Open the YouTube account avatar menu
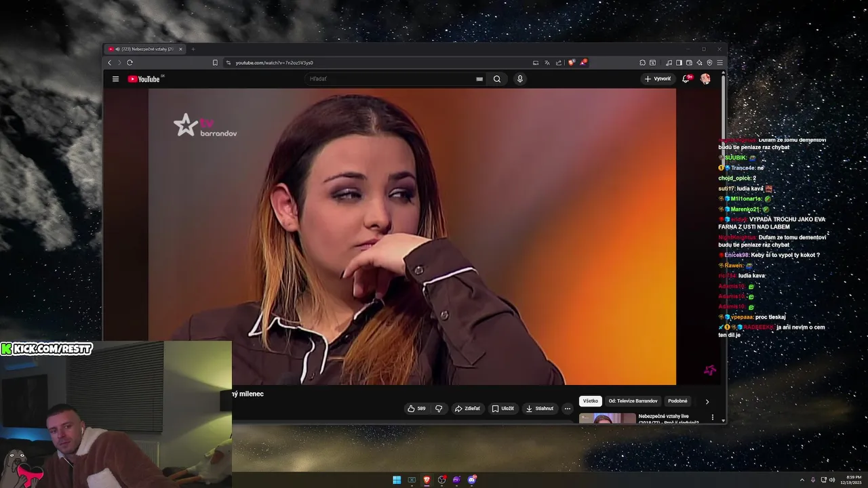This screenshot has height=488, width=868. (705, 79)
